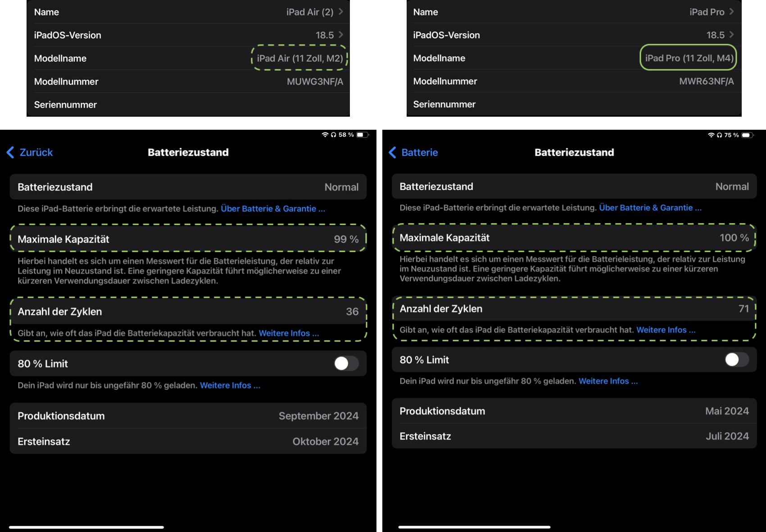The width and height of the screenshot is (766, 532).
Task: Tap 18.5 version value on iPad Air panel
Action: [325, 35]
